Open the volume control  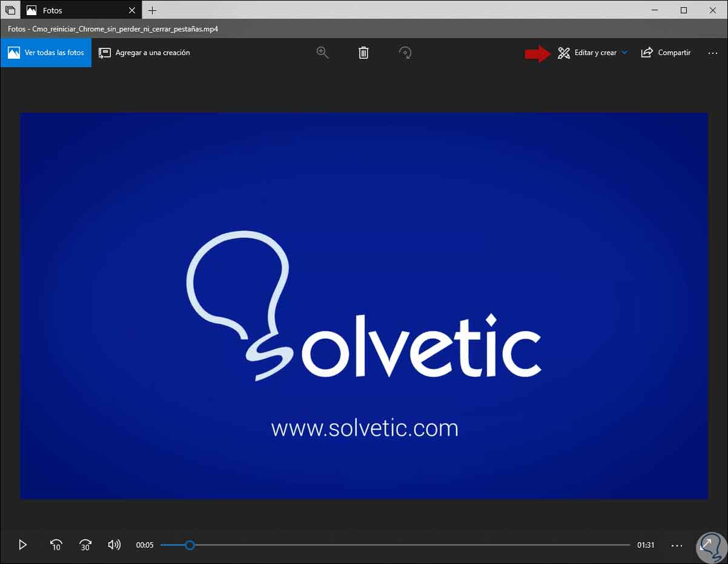point(114,545)
